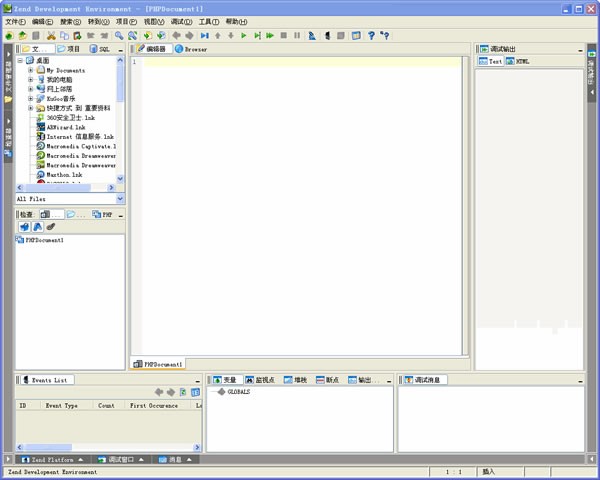The width and height of the screenshot is (600, 480).
Task: Click the Copy toolbar icon
Action: point(64,36)
